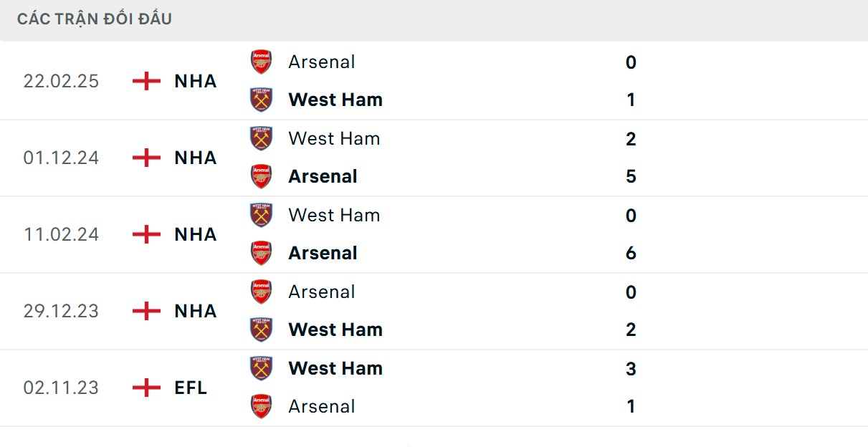Screen dimensions: 868x447
Task: Select West Ham name in the 02.11.23 match
Action: click(x=335, y=368)
